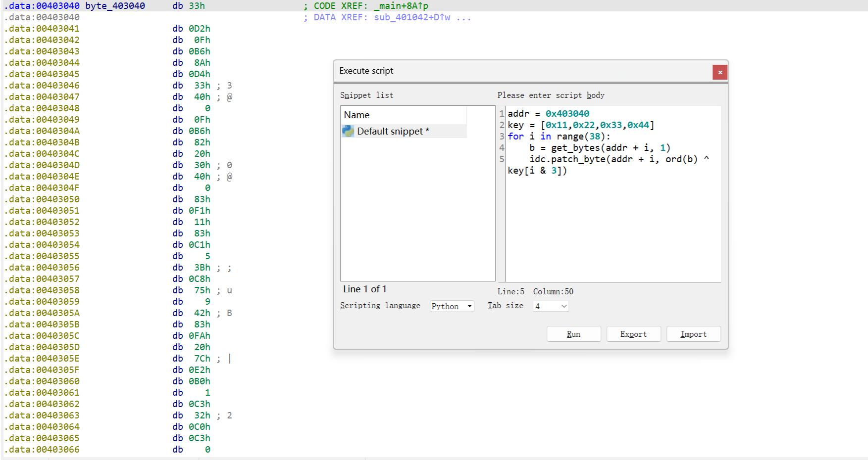Select the byte_403040 label
This screenshot has width=868, height=460.
[x=115, y=6]
